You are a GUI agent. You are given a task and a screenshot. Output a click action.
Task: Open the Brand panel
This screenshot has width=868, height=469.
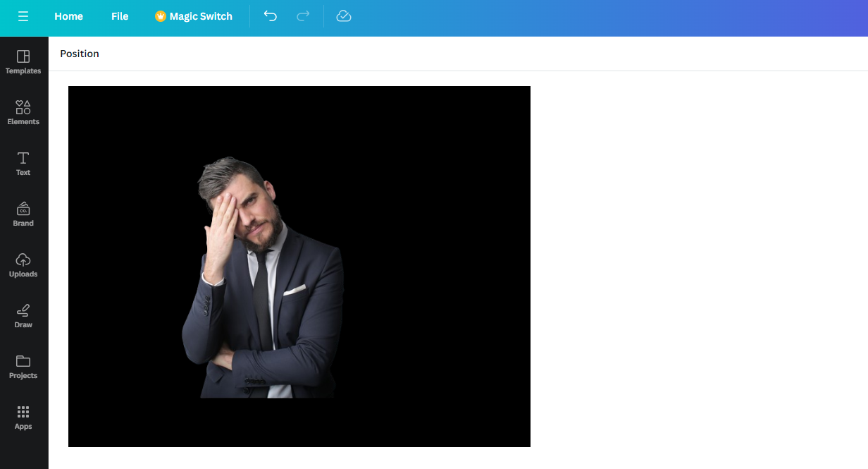point(23,214)
